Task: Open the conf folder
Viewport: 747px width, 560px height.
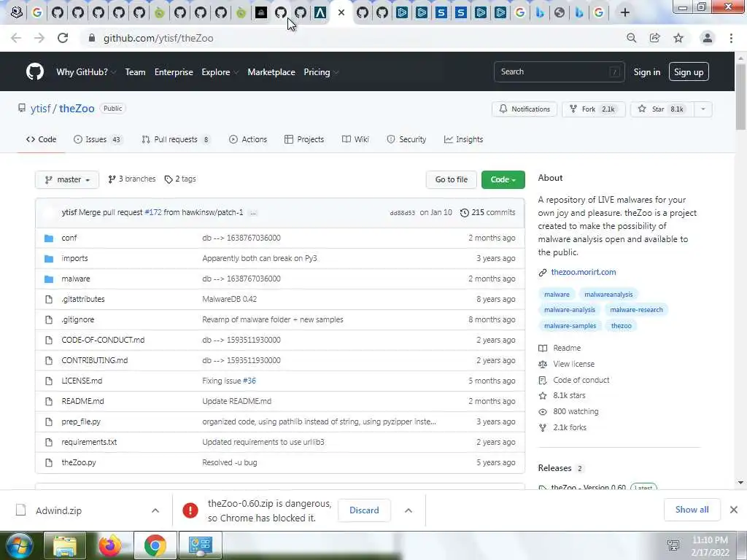Action: tap(69, 238)
